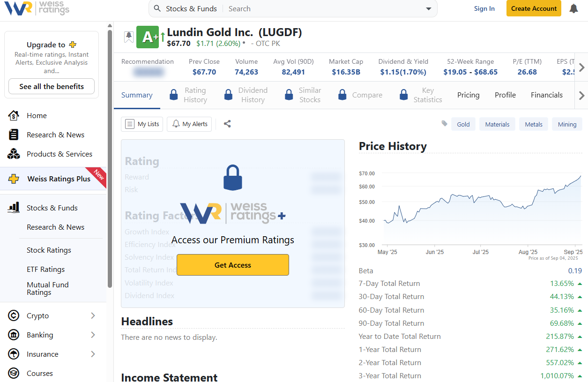Viewport: 588px width, 382px height.
Task: Click the Courses graduation cap icon
Action: tap(14, 373)
